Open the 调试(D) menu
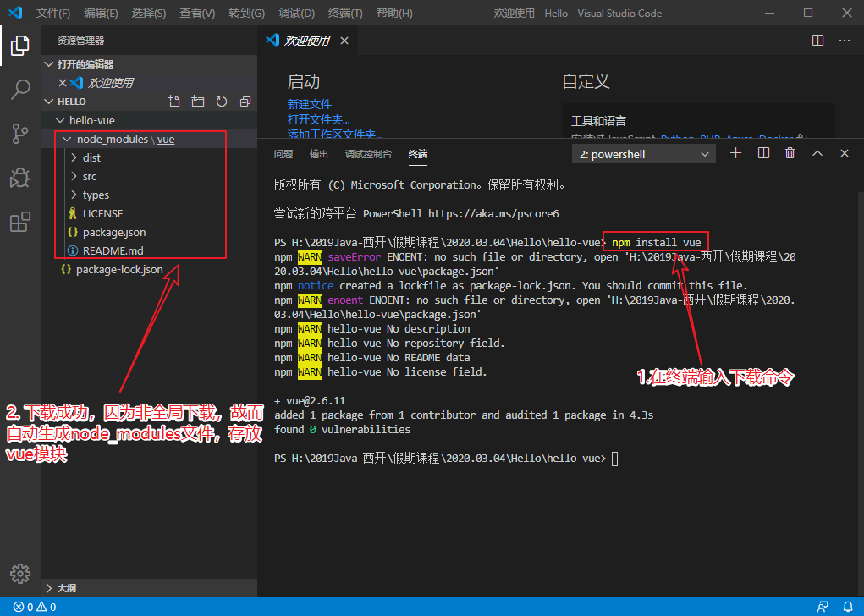This screenshot has width=864, height=616. (x=296, y=13)
